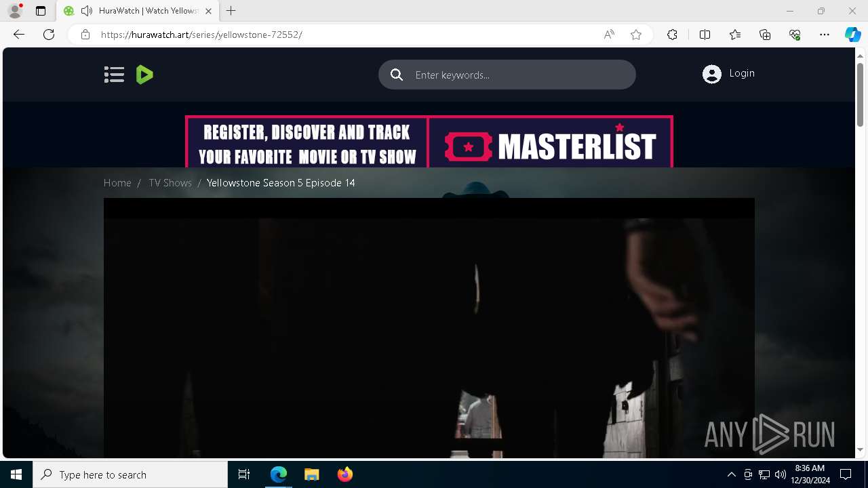Show hidden system tray icons
This screenshot has height=488, width=868.
(731, 474)
